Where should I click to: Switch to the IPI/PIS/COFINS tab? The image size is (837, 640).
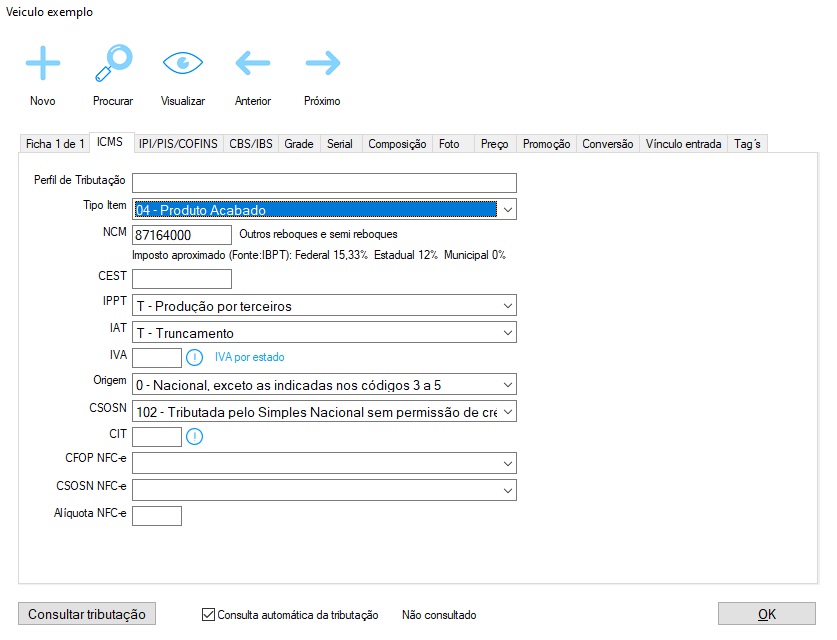tap(178, 144)
